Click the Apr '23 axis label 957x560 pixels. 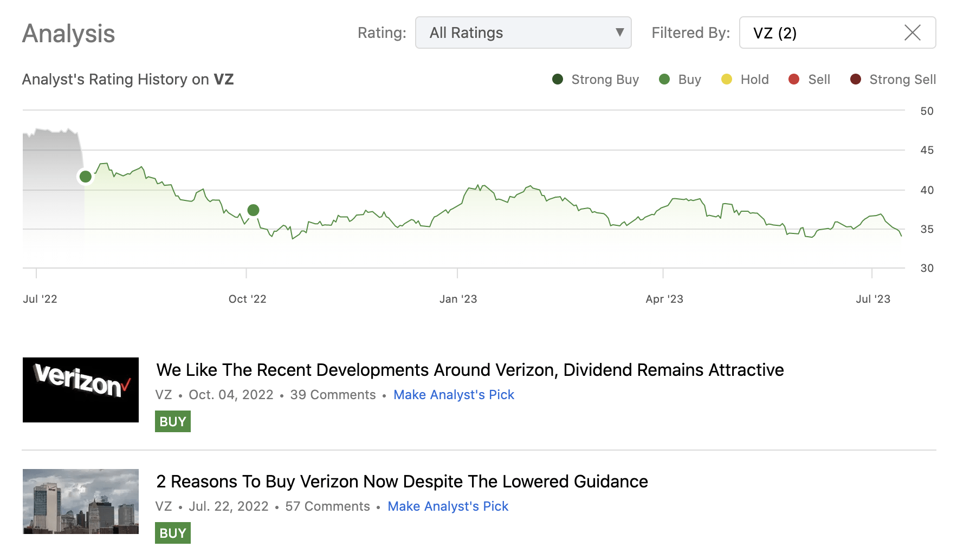coord(664,299)
